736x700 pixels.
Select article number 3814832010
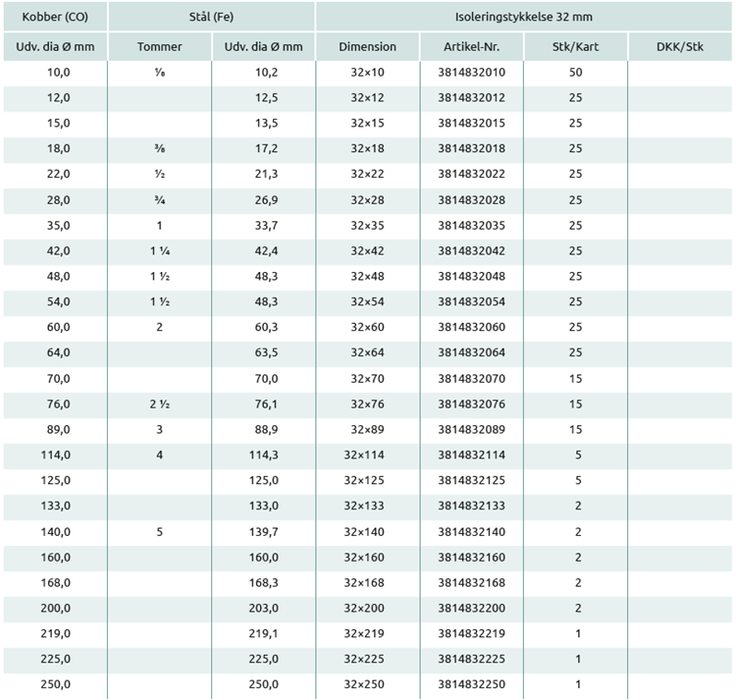point(472,73)
